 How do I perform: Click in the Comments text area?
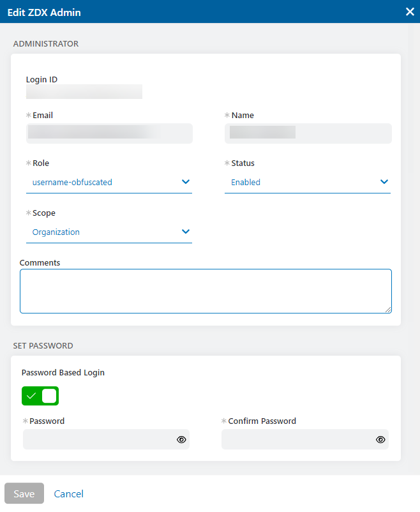coord(206,290)
